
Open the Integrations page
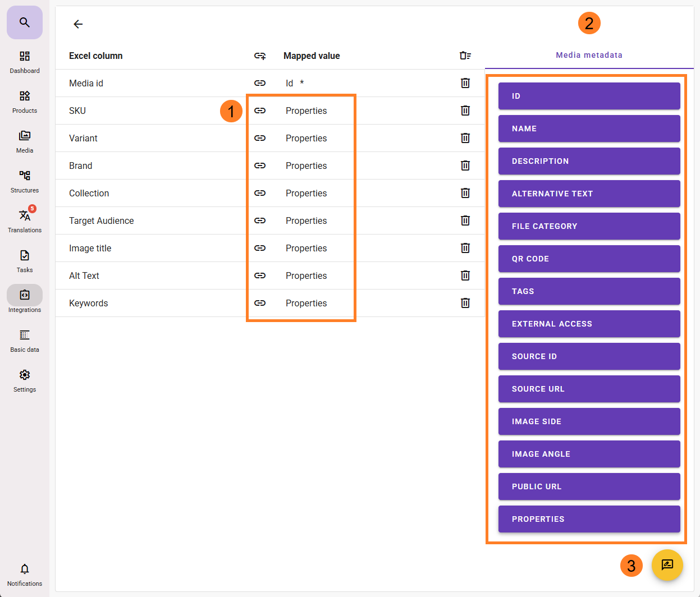point(25,300)
